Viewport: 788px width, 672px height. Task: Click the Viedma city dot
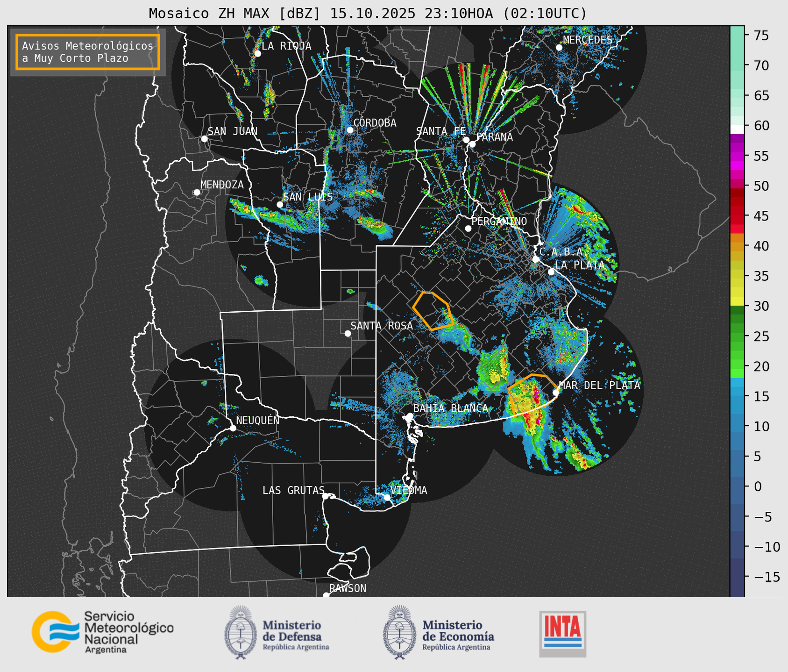(387, 497)
